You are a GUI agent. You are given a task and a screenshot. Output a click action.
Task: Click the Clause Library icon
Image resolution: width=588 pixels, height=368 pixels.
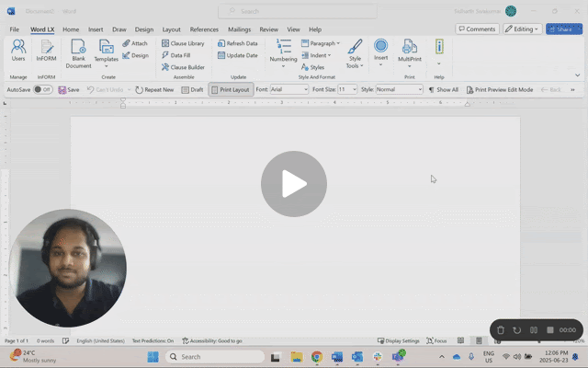[183, 43]
